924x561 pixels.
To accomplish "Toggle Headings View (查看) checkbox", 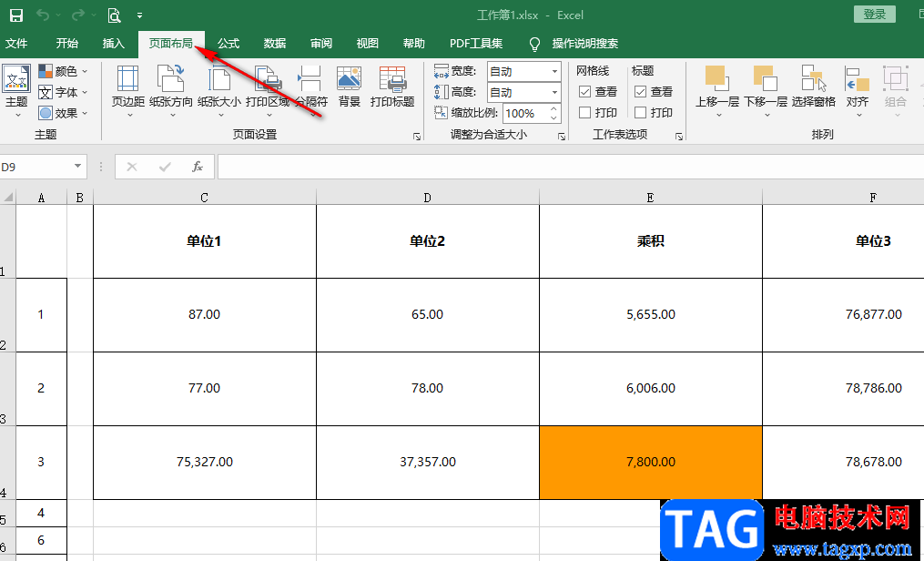I will point(641,91).
